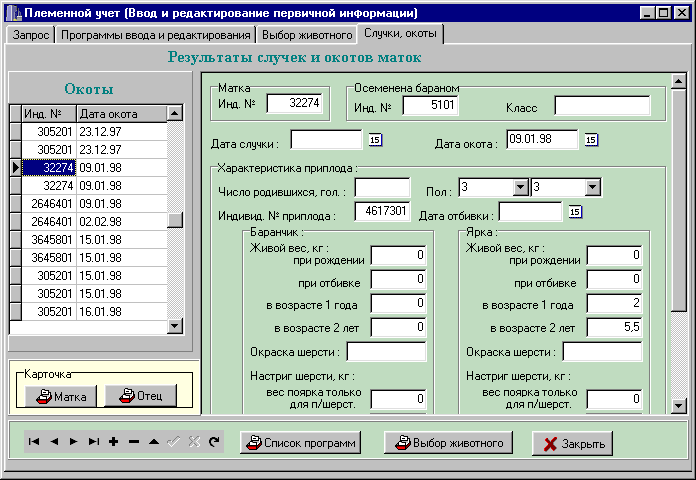Delete the record with minus icon
The width and height of the screenshot is (696, 480).
pos(134,442)
